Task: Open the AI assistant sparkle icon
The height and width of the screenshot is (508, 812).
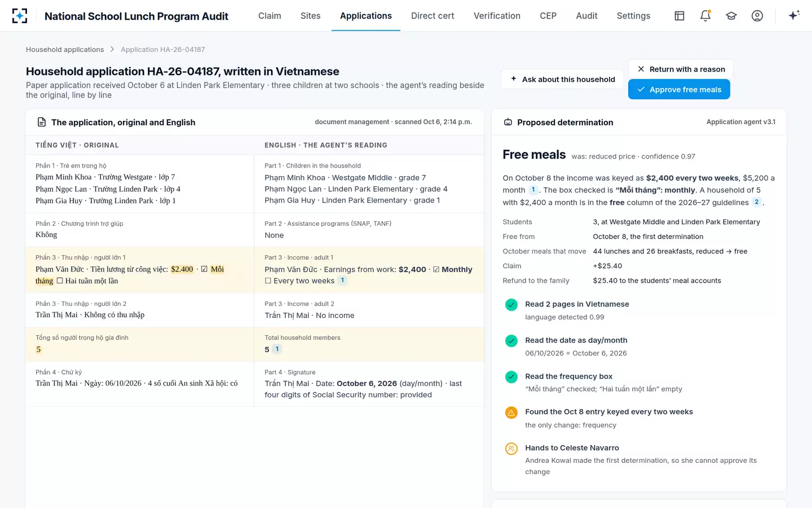Action: tap(794, 15)
